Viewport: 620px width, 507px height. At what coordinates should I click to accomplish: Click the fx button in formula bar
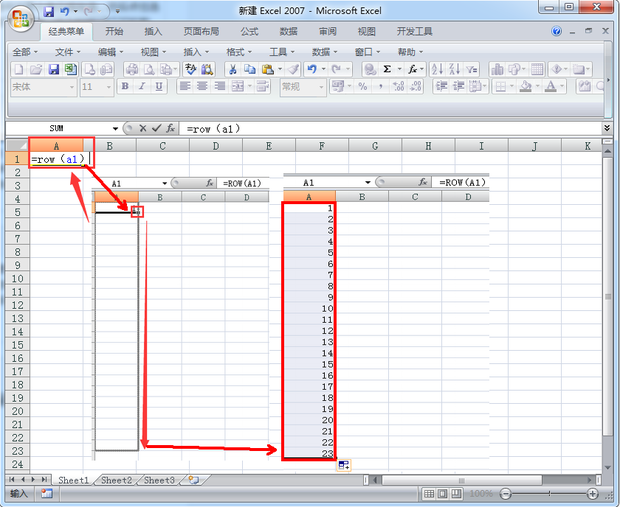pyautogui.click(x=170, y=128)
